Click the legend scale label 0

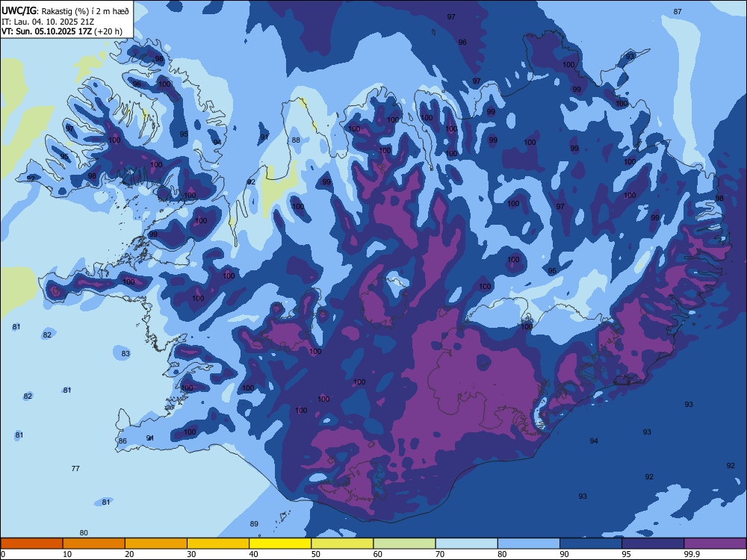click(x=3, y=554)
